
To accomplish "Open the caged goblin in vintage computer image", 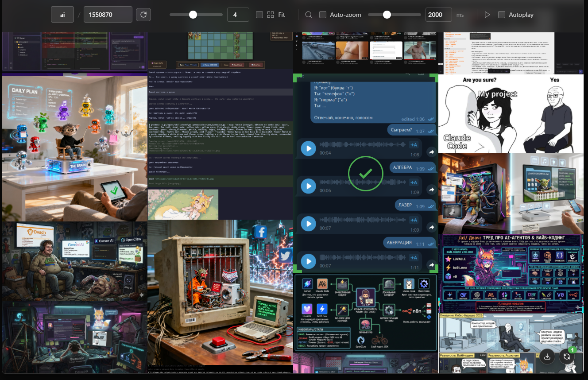I will click(220, 292).
